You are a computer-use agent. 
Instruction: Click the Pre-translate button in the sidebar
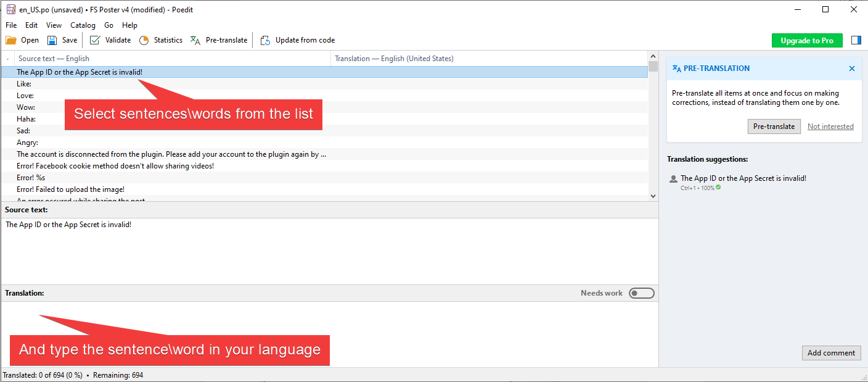coord(774,127)
